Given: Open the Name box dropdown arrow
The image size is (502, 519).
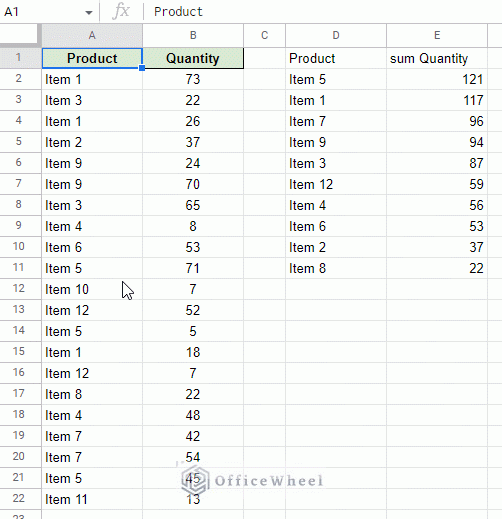Looking at the screenshot, I should (x=89, y=13).
